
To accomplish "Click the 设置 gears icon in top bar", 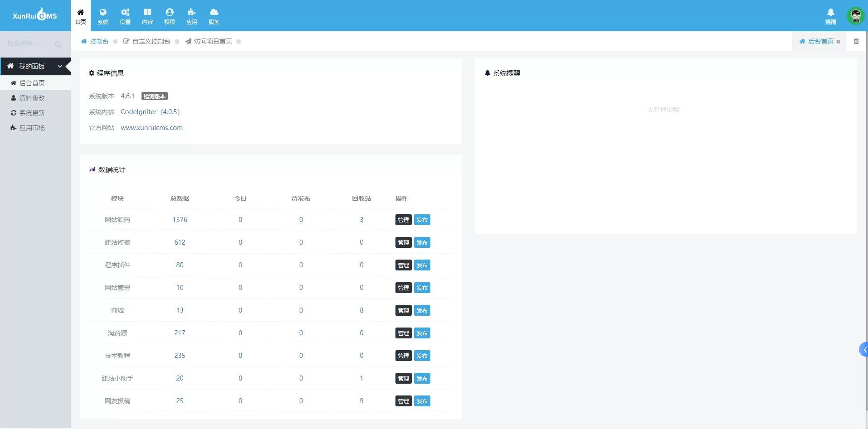I will pyautogui.click(x=125, y=16).
